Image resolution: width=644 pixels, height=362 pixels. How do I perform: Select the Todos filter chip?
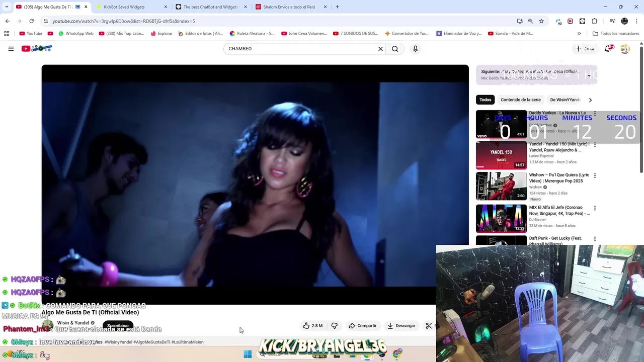tap(485, 100)
